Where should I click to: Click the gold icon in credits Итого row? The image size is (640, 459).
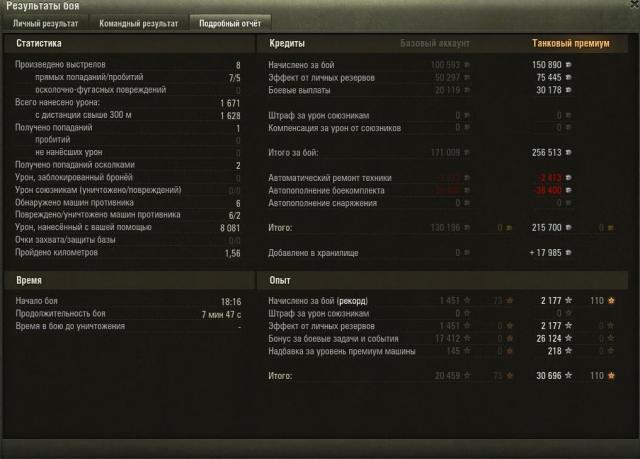point(610,228)
